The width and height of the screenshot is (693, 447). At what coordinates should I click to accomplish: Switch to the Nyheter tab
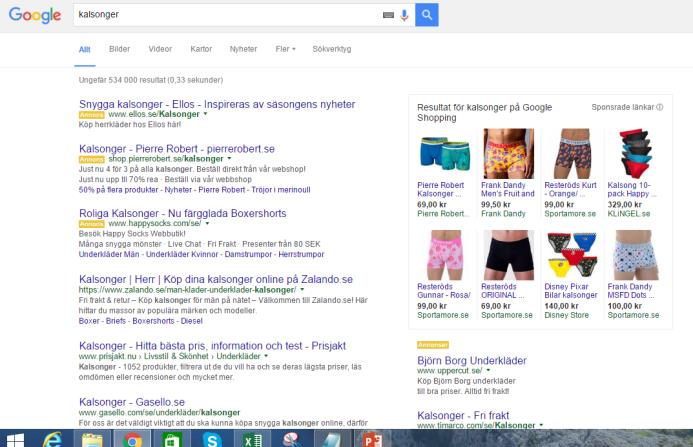coord(243,49)
